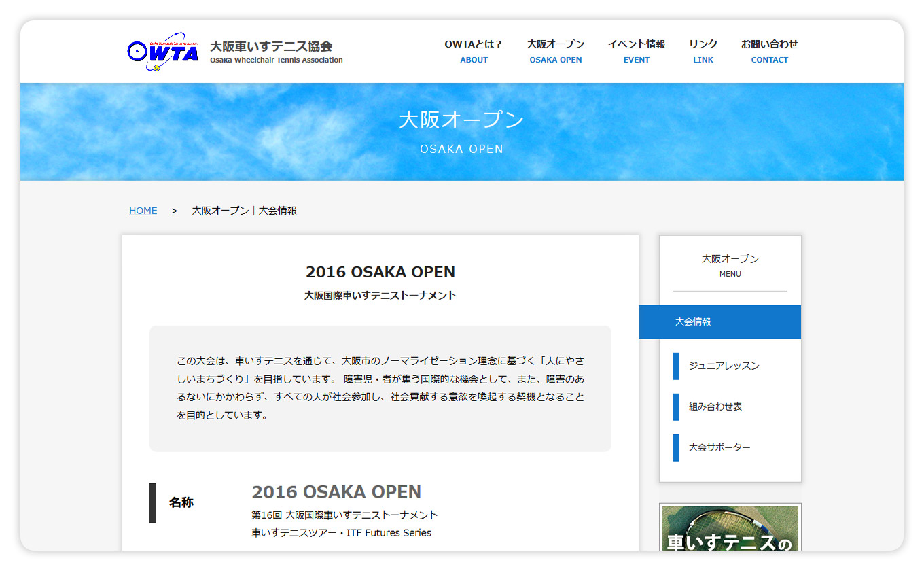This screenshot has width=924, height=571.
Task: Click the 車いすテニスの banner image
Action: 730,529
